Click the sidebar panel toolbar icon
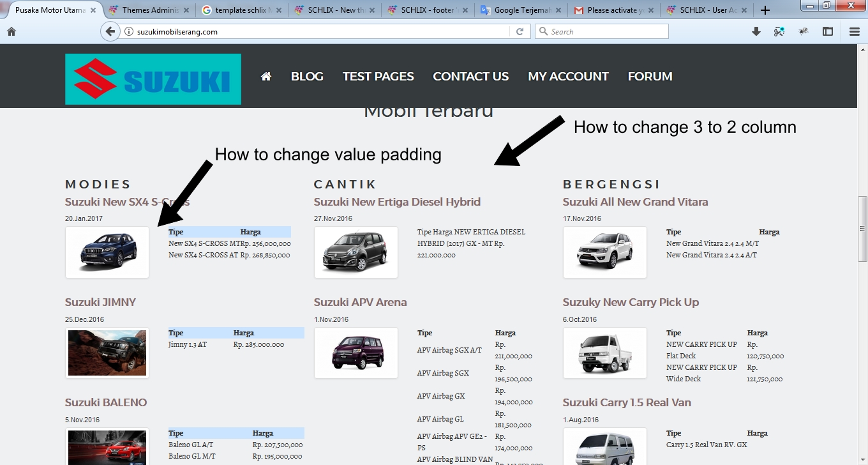868x465 pixels. (828, 31)
